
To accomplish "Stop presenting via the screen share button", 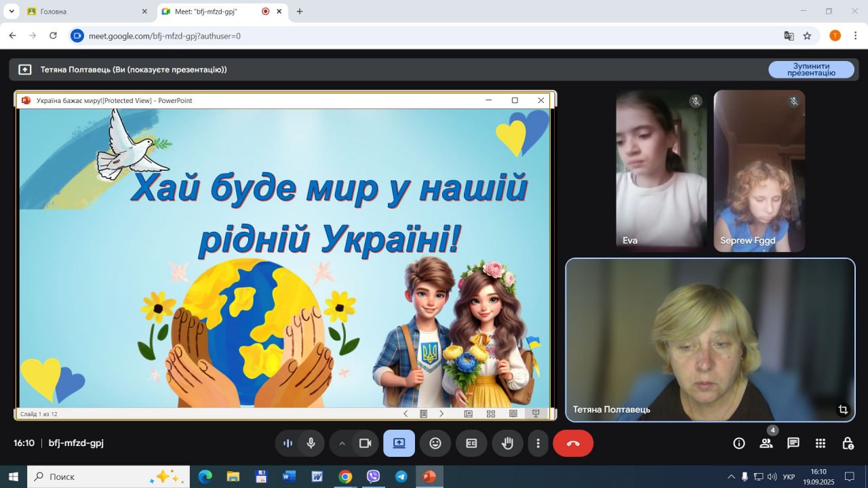I will click(x=399, y=443).
